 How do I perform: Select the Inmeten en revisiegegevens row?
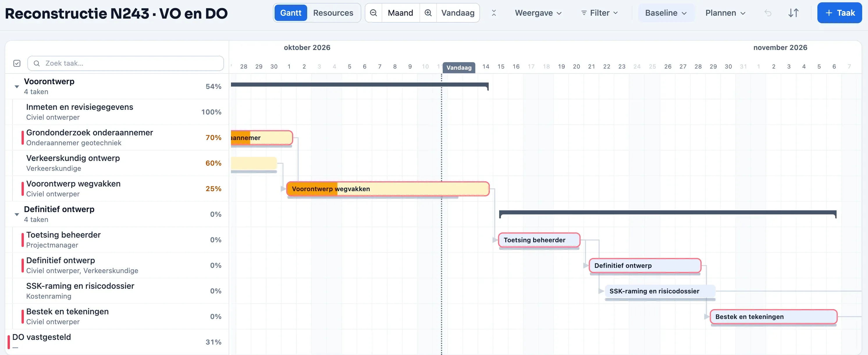(117, 112)
